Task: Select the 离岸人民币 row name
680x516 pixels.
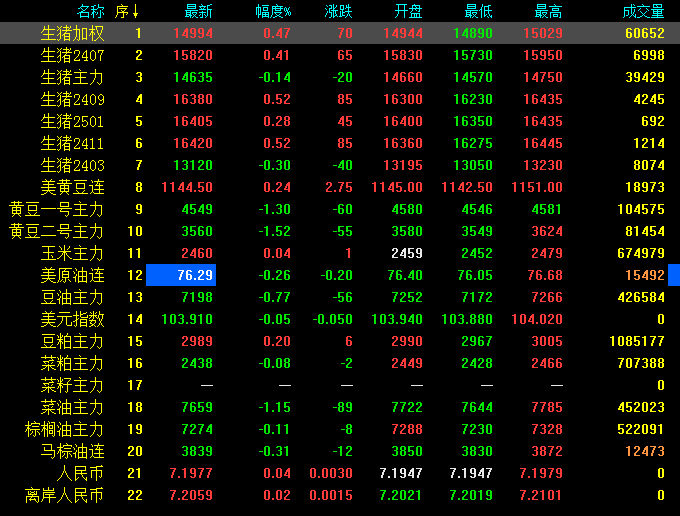Action: (65, 496)
